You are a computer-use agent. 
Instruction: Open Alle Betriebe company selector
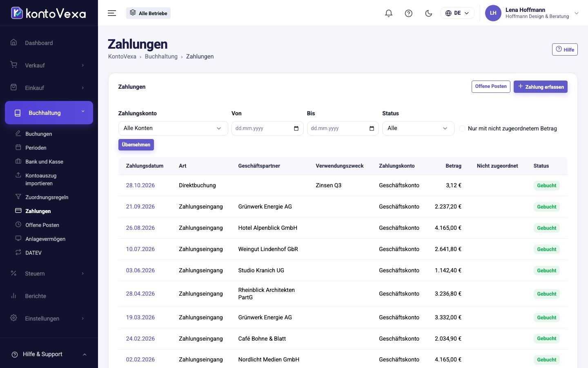pos(148,13)
